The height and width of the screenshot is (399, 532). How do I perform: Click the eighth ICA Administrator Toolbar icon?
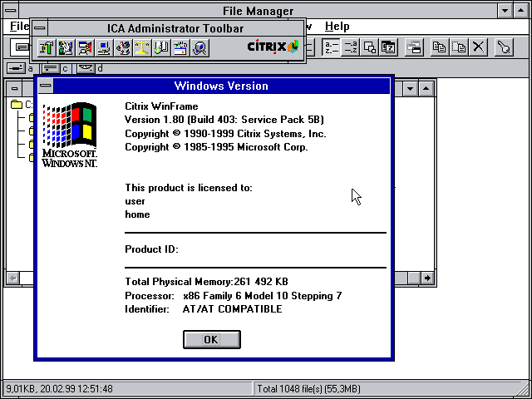180,48
